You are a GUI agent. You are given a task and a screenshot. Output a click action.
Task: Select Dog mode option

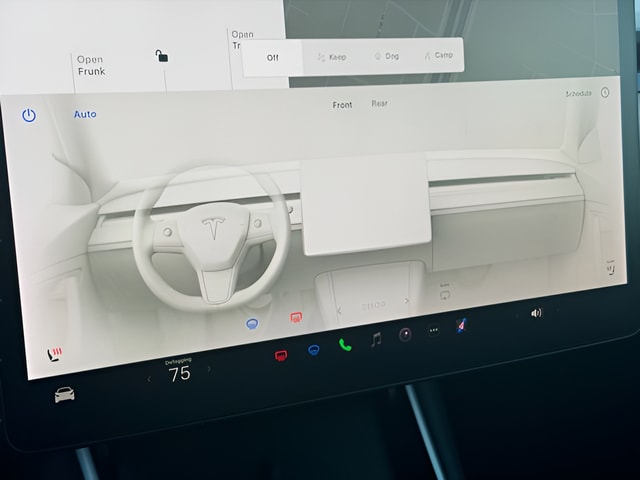pyautogui.click(x=386, y=56)
